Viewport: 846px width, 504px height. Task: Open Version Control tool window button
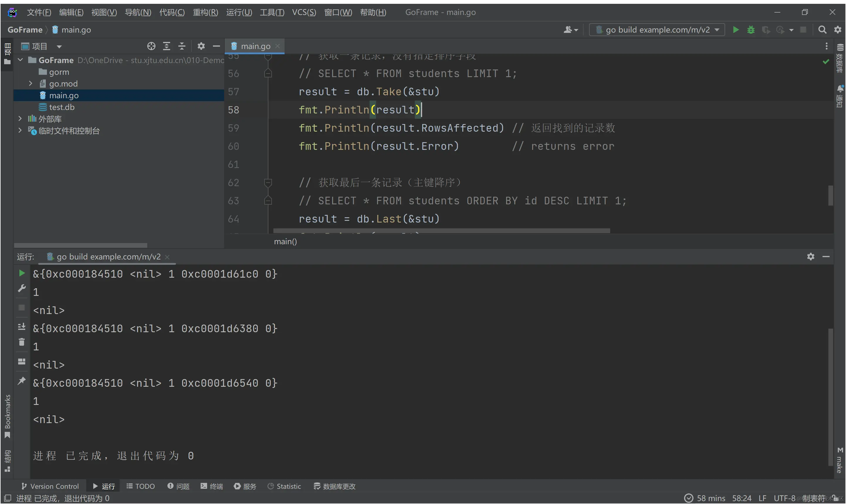point(50,486)
